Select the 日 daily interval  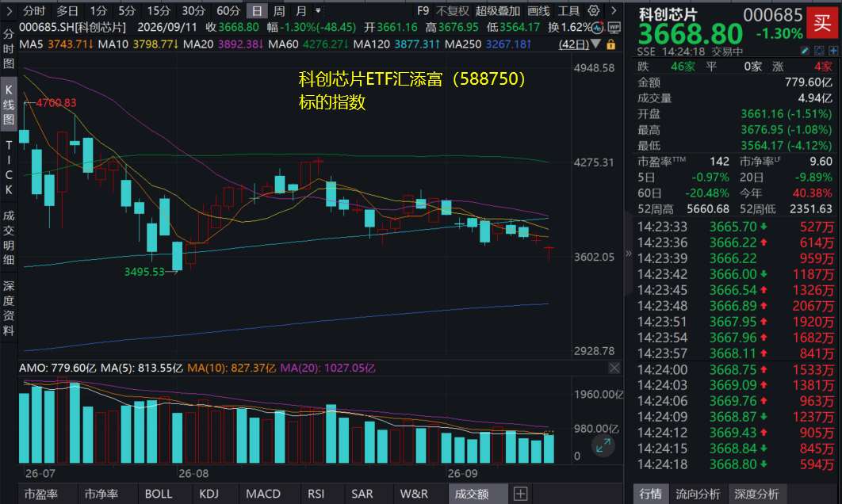click(257, 11)
